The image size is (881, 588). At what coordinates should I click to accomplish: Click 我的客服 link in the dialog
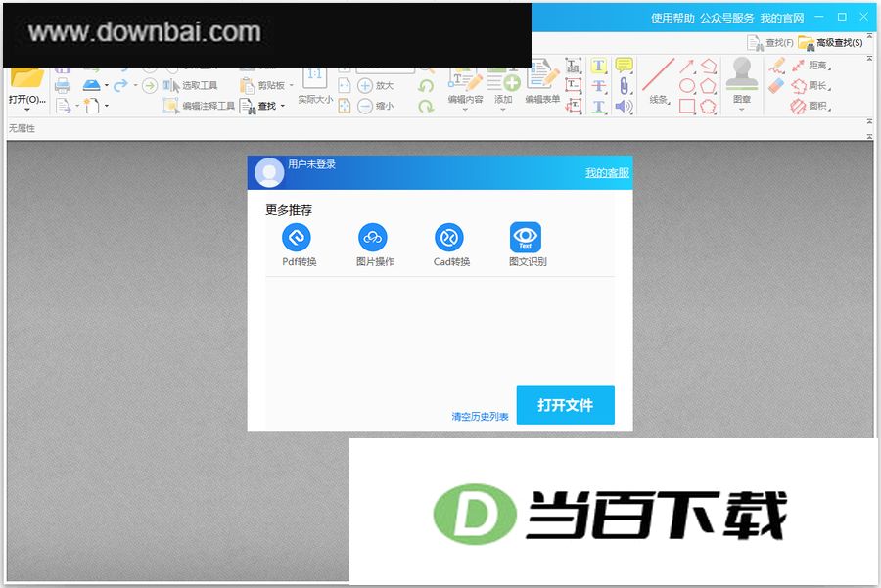(607, 173)
